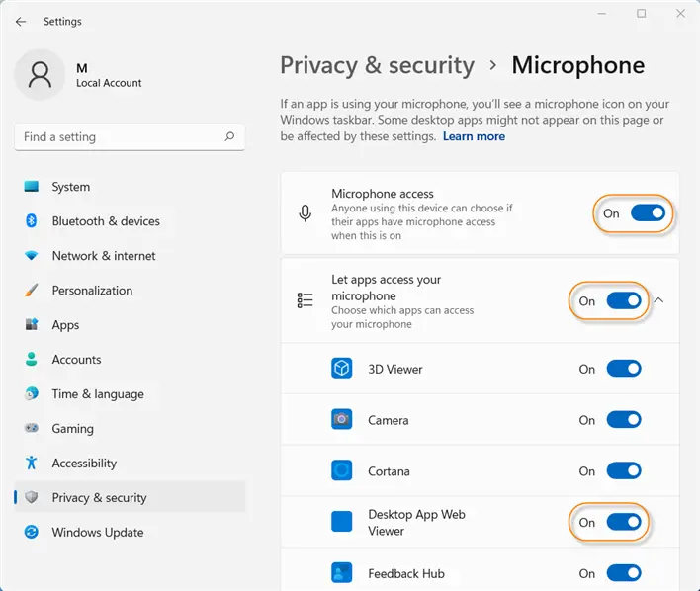Select Accounts in sidebar
This screenshot has width=700, height=591.
130,360
